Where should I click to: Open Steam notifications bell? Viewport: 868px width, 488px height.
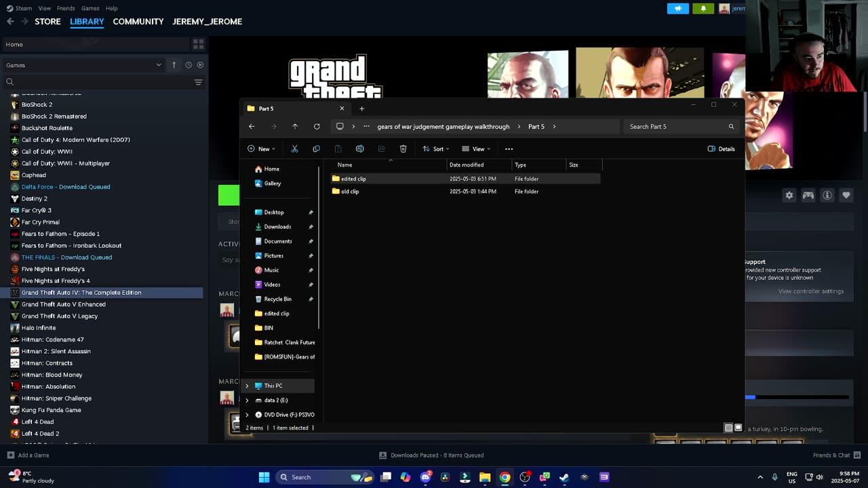703,8
